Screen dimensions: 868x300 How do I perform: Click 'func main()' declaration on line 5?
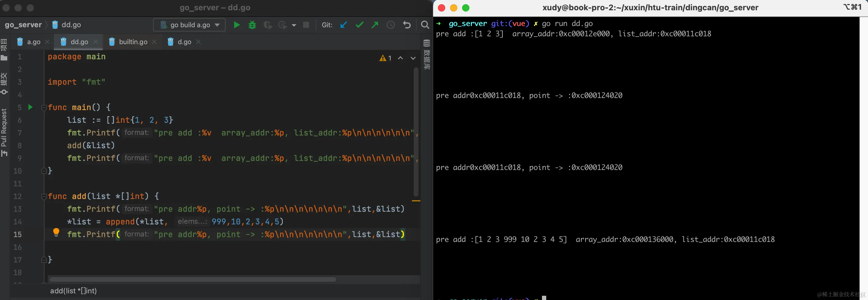click(79, 107)
